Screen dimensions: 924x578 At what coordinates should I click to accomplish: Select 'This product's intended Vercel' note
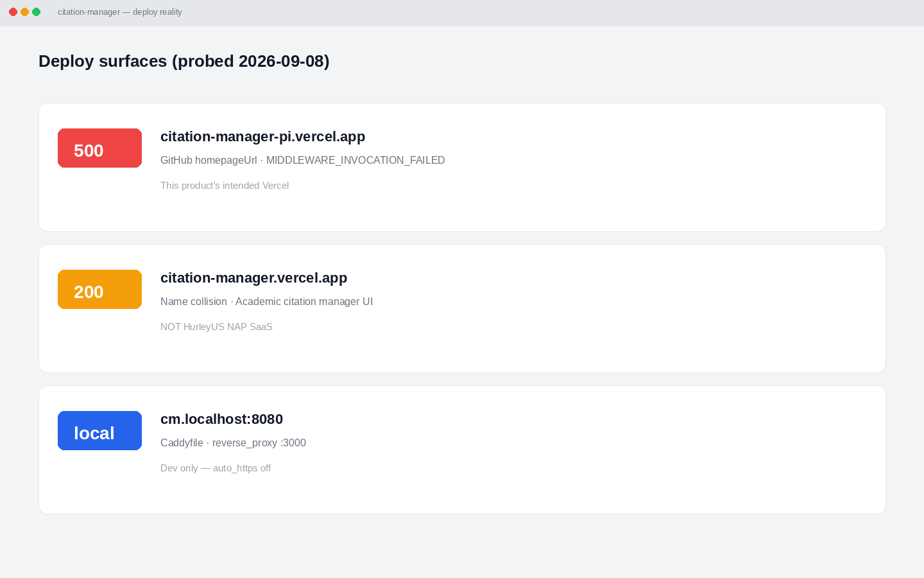coord(225,186)
